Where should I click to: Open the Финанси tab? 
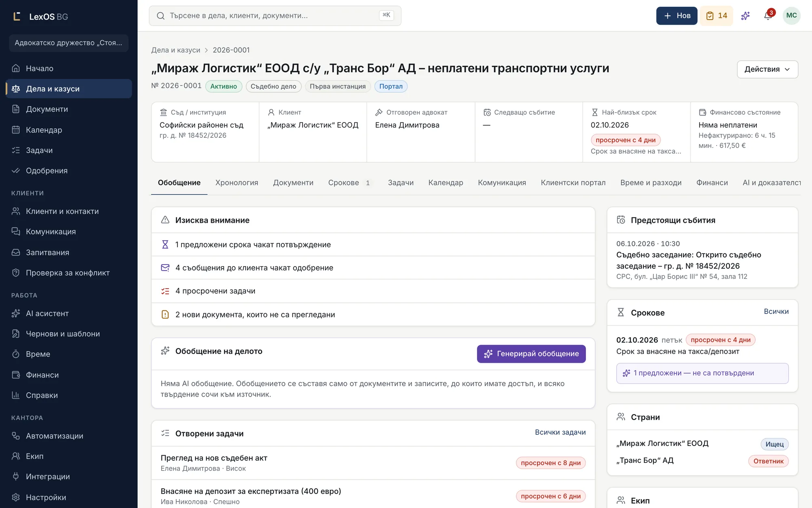click(712, 182)
